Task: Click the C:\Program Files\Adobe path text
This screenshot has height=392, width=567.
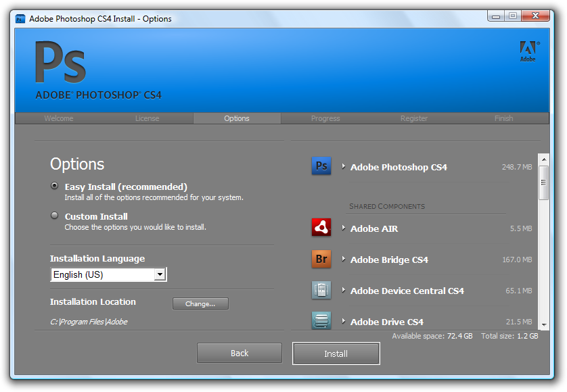Action: (x=89, y=322)
